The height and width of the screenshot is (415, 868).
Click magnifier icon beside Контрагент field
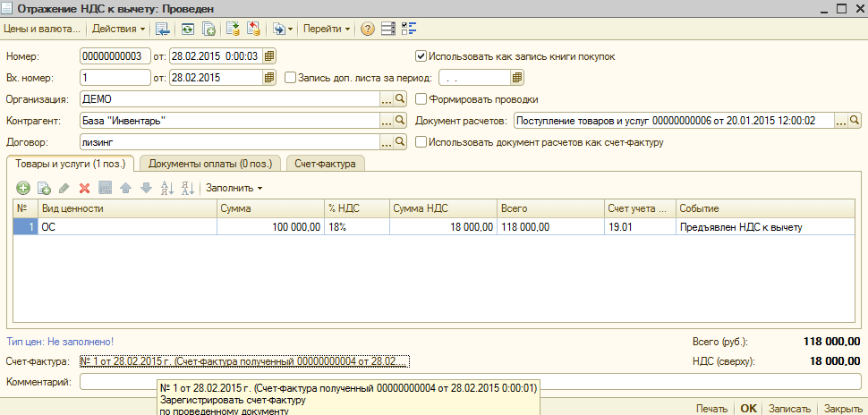[401, 120]
